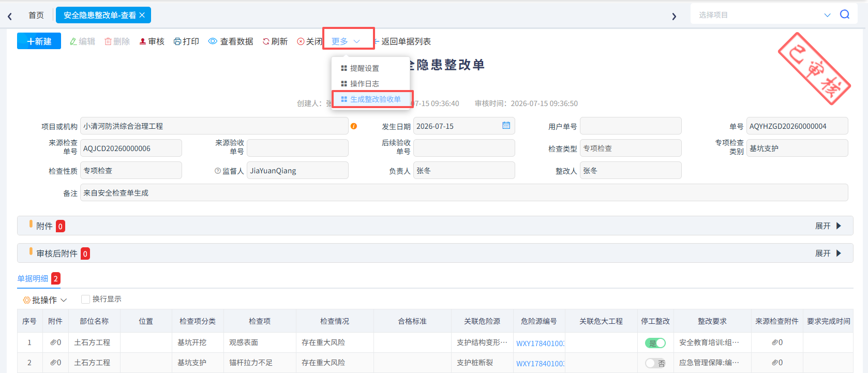This screenshot has width=868, height=373.
Task: Open the 批操作 dropdown
Action: pyautogui.click(x=45, y=300)
